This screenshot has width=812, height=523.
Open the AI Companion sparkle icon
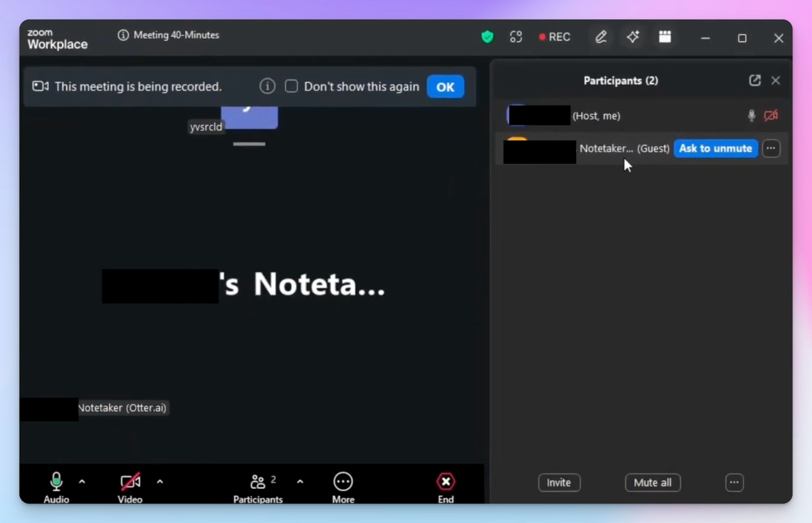[x=633, y=37]
